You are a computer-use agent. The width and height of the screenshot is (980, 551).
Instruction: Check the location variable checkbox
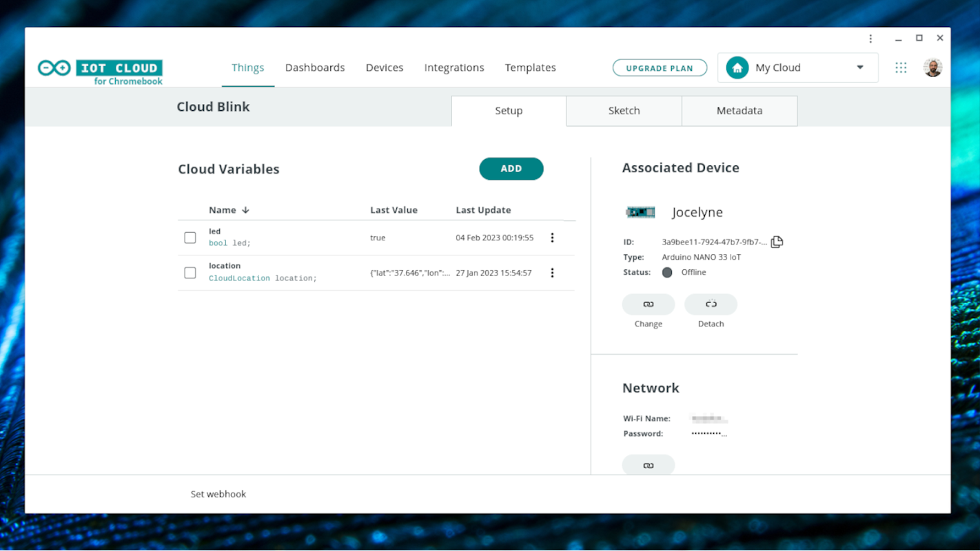(x=190, y=273)
